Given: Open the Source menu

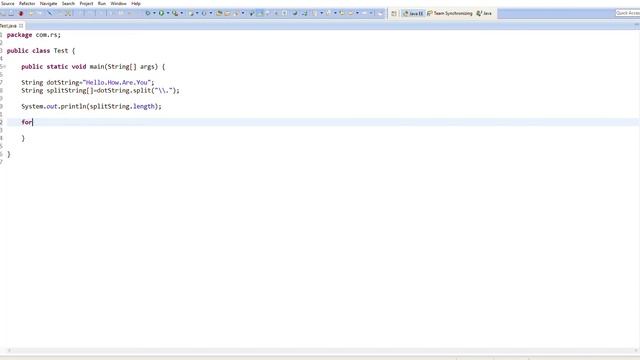Looking at the screenshot, I should coord(7,3).
